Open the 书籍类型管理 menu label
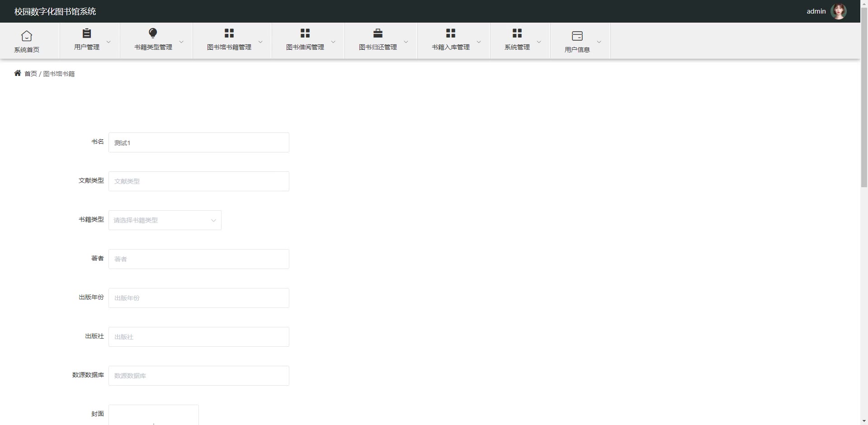 pyautogui.click(x=153, y=47)
